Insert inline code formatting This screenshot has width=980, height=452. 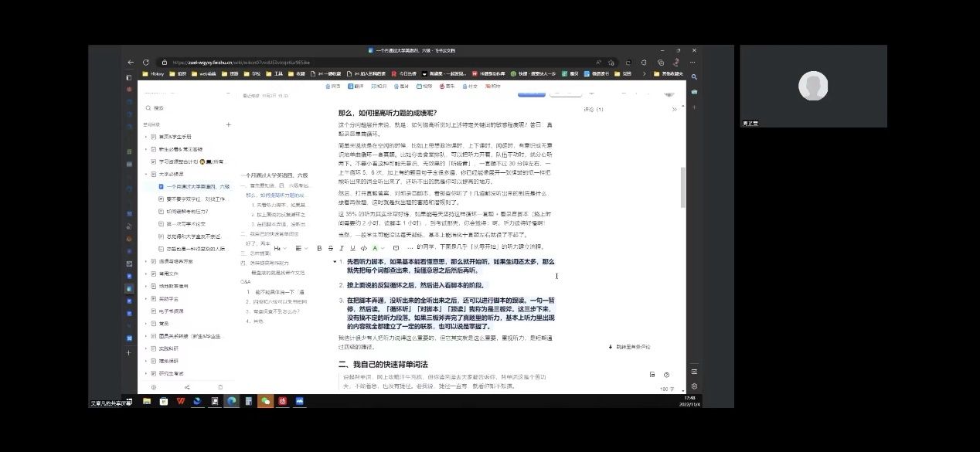click(363, 248)
